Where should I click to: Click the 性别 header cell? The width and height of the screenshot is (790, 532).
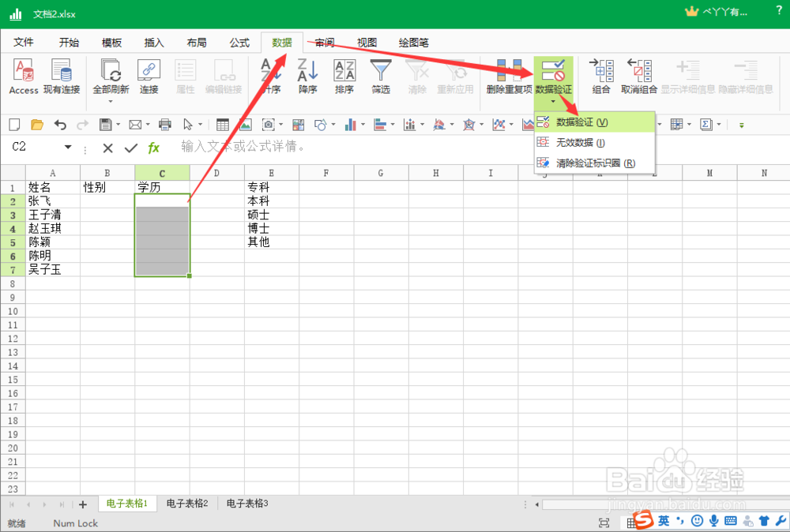point(107,187)
